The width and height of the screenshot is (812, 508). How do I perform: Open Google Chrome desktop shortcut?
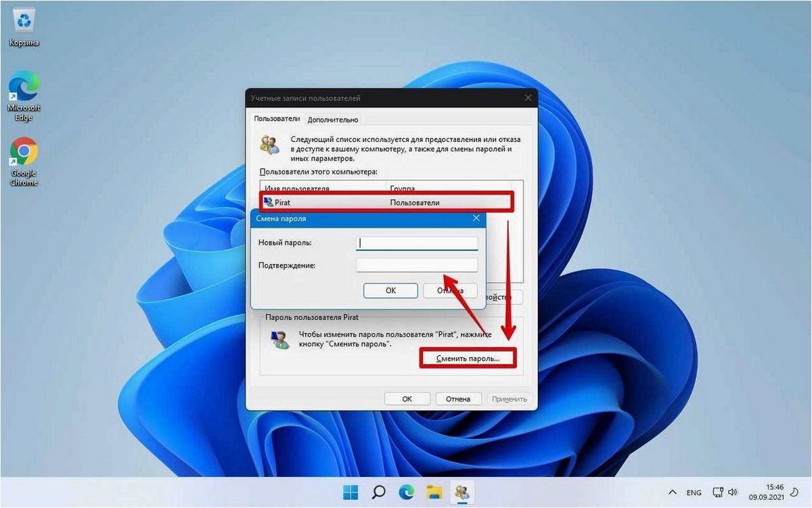click(24, 162)
